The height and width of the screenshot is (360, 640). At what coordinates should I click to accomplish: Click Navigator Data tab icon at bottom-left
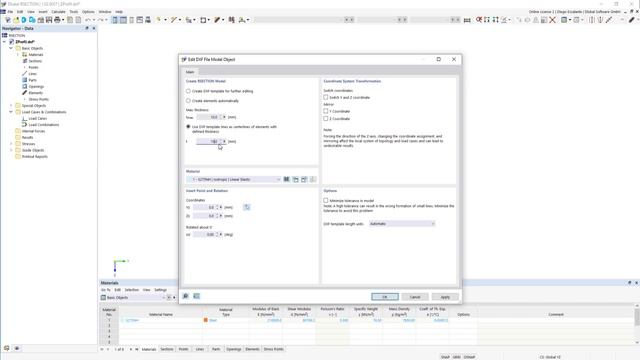point(7,348)
